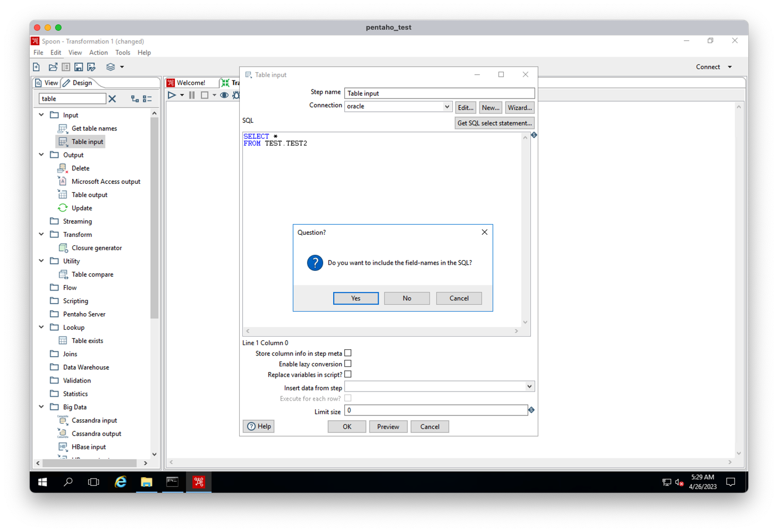Click the Collapse tree icon
Image resolution: width=778 pixels, height=532 pixels.
pyautogui.click(x=147, y=99)
